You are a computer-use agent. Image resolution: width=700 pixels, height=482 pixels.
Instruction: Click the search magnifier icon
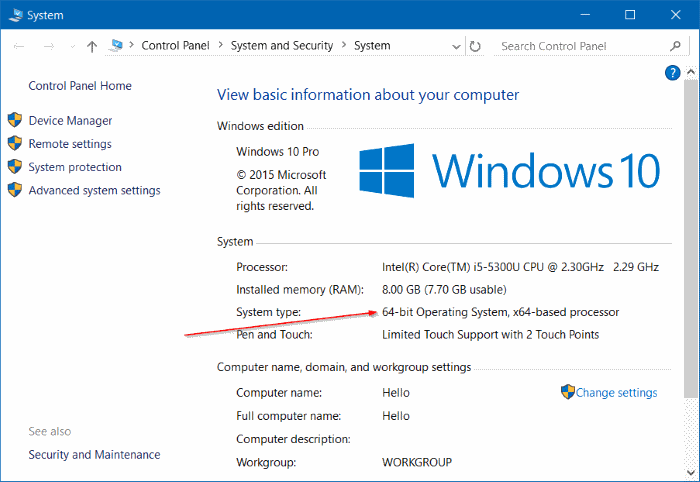click(x=676, y=46)
